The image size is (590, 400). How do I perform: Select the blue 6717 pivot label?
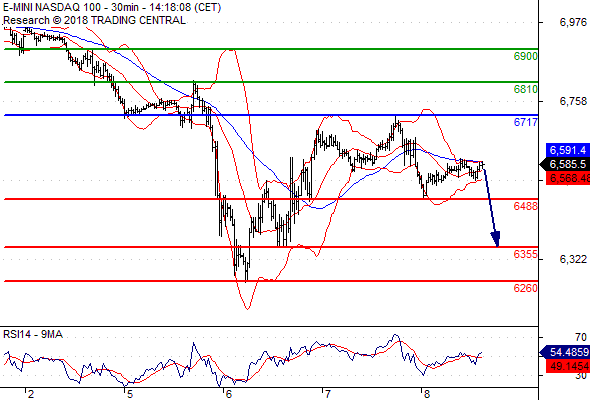point(525,122)
